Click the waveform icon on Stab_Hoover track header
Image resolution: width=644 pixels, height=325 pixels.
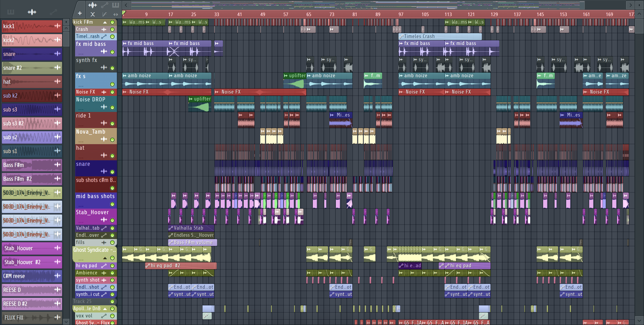[x=104, y=220]
